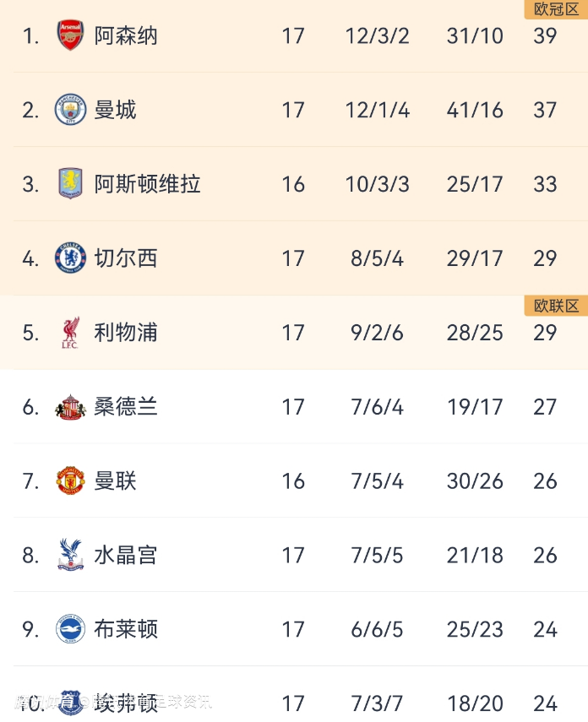Tap team name 桑德兰
The height and width of the screenshot is (722, 588).
[126, 407]
